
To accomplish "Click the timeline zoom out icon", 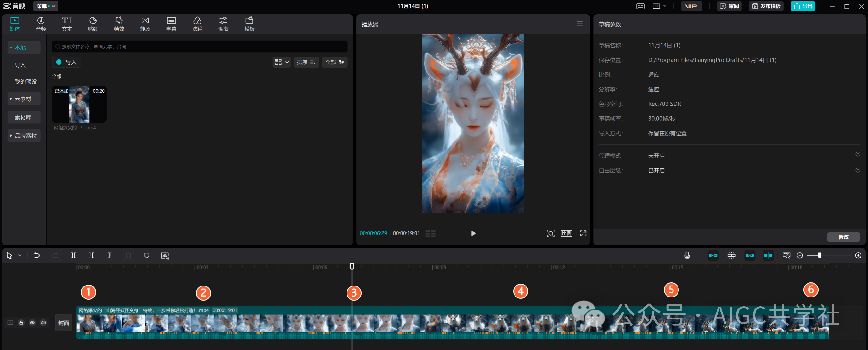I will [x=799, y=255].
